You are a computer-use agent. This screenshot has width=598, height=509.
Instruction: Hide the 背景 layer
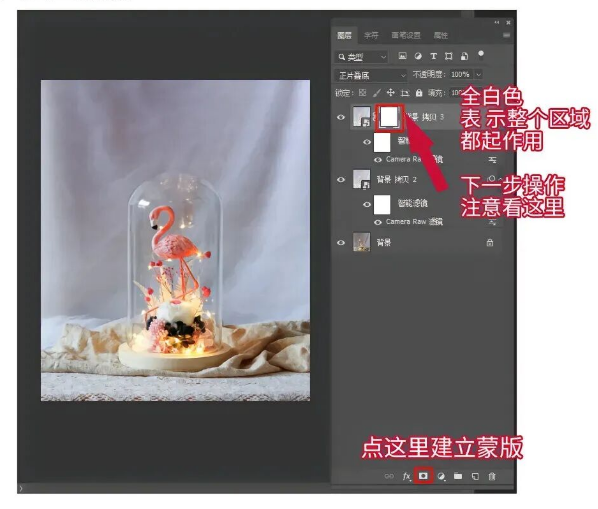click(341, 242)
